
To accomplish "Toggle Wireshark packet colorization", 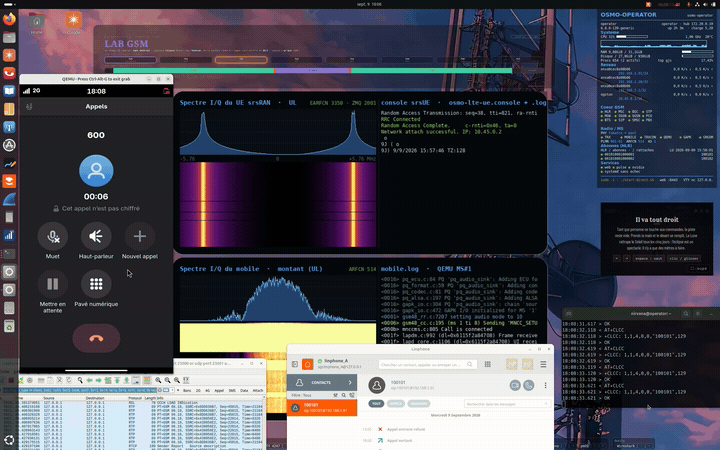I will (147, 380).
